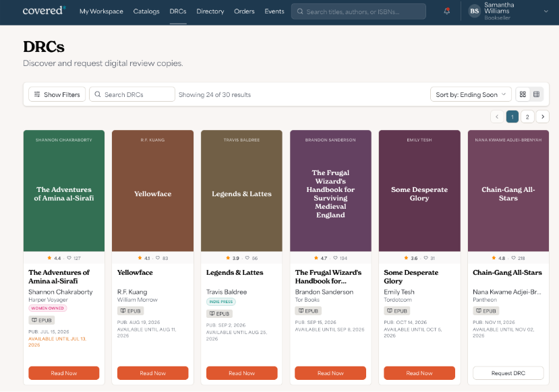Click star rating 4.7 on Frugal Wizard's

tap(320, 258)
